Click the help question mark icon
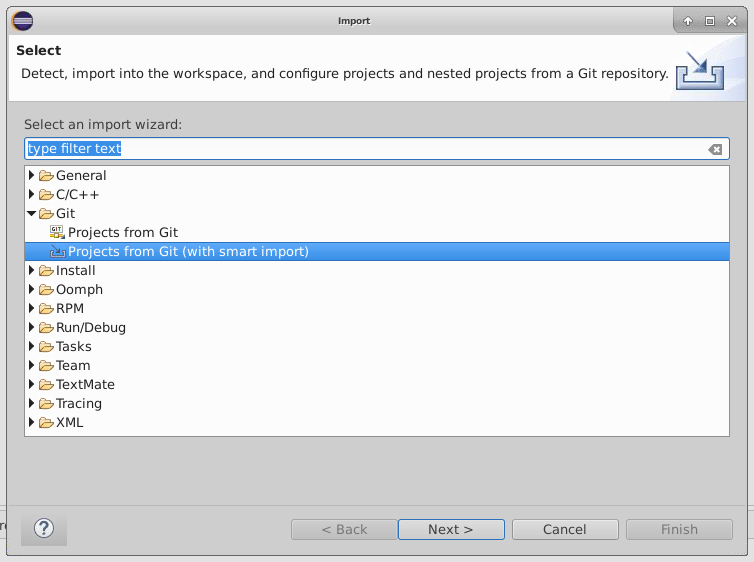Image resolution: width=754 pixels, height=562 pixels. [x=43, y=529]
